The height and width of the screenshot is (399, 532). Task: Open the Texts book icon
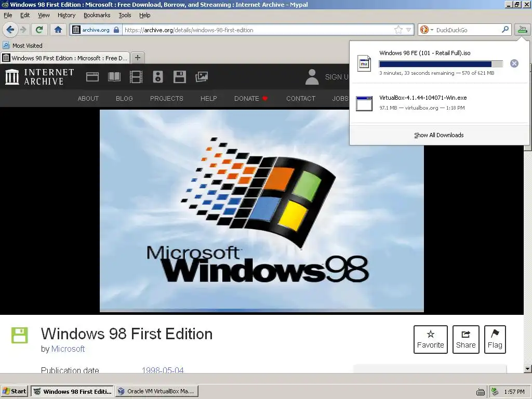point(114,77)
